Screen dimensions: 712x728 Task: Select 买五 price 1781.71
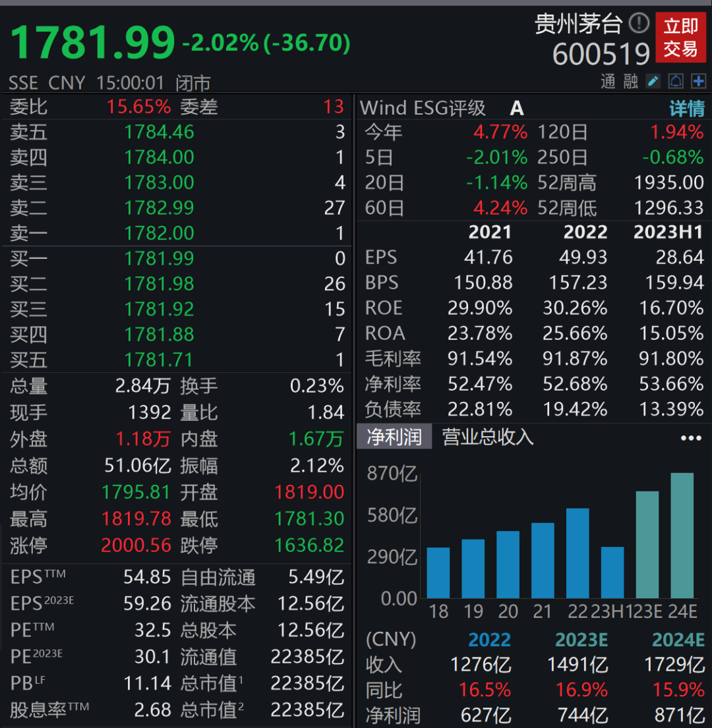click(159, 360)
